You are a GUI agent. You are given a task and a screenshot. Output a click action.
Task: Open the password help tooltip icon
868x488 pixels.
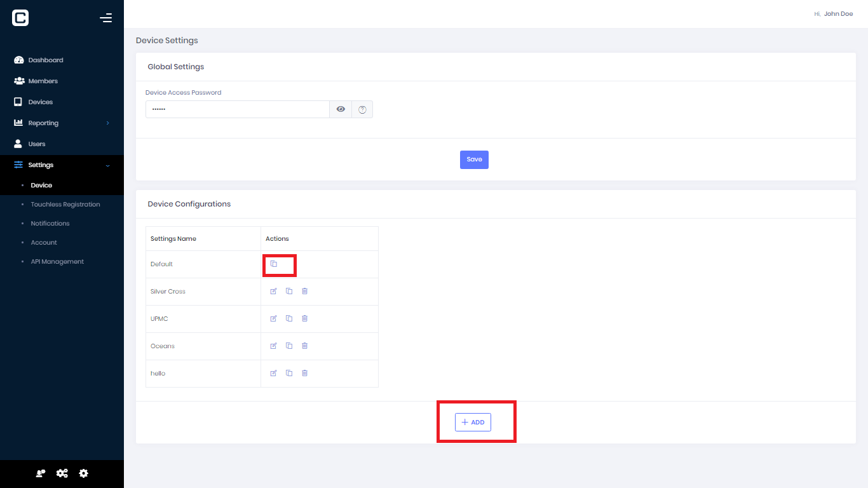click(x=362, y=109)
